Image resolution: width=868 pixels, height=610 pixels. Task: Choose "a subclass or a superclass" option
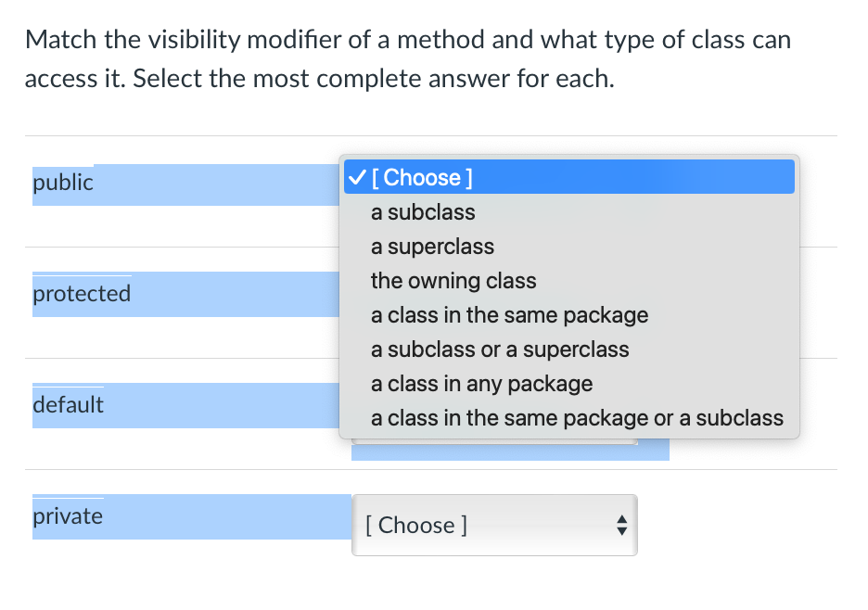(x=500, y=349)
